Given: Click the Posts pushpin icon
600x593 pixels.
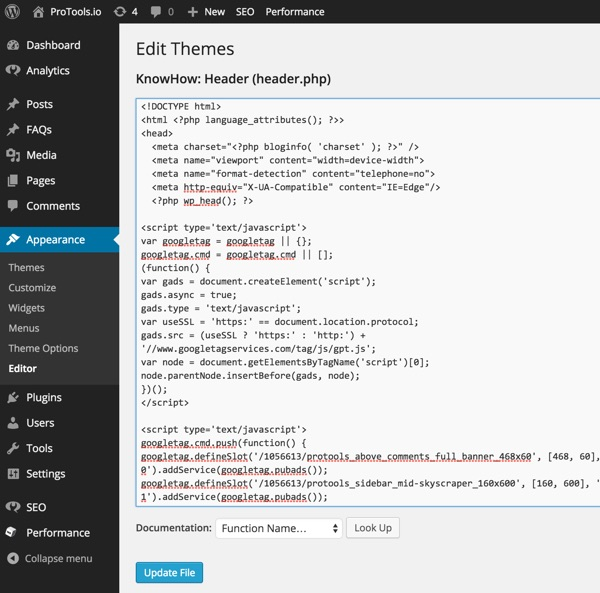Looking at the screenshot, I should pyautogui.click(x=13, y=104).
